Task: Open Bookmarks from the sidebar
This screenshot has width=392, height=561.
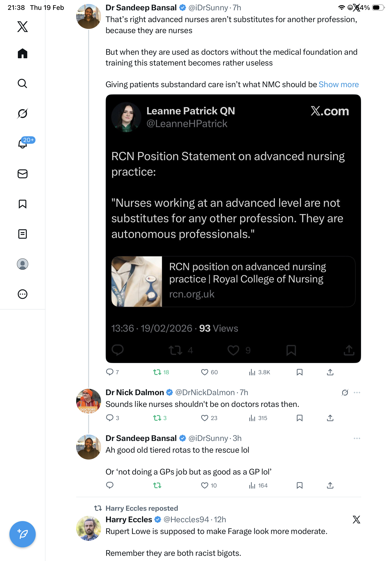Action: click(x=23, y=204)
